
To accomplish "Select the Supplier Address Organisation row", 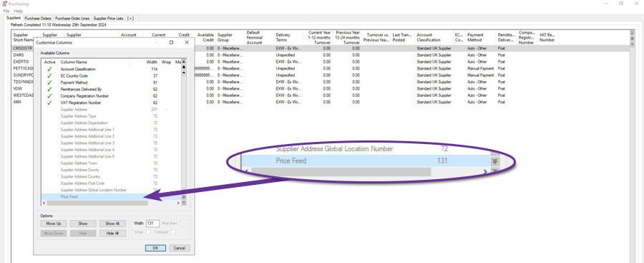I will (x=112, y=123).
